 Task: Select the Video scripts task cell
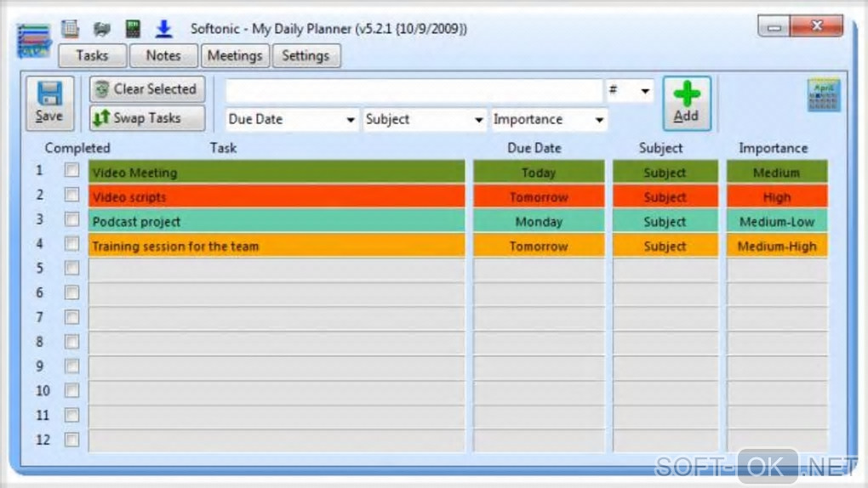tap(277, 197)
